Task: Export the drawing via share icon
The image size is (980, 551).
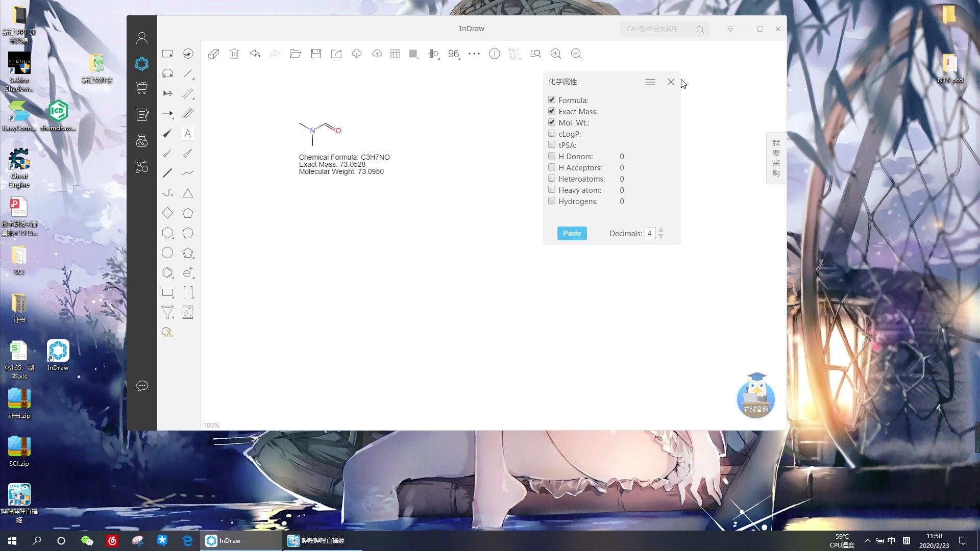Action: [336, 54]
